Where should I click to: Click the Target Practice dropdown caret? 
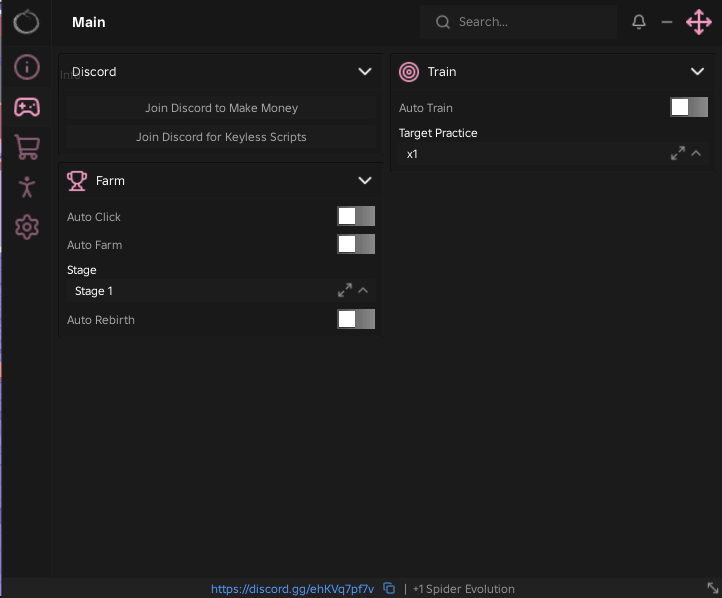pyautogui.click(x=696, y=153)
